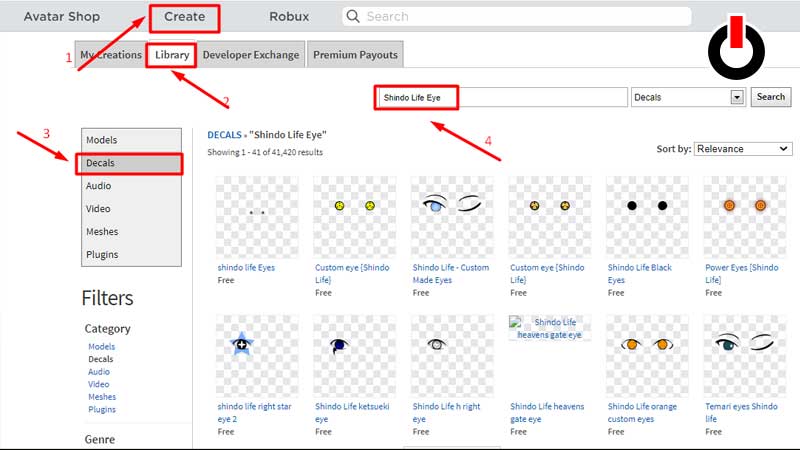This screenshot has height=450, width=800.
Task: Open Temari eyes Shindo life link
Action: (x=741, y=412)
